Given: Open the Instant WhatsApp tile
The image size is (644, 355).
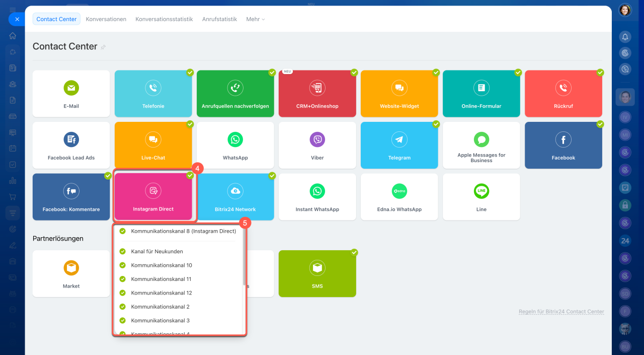Looking at the screenshot, I should point(317,197).
